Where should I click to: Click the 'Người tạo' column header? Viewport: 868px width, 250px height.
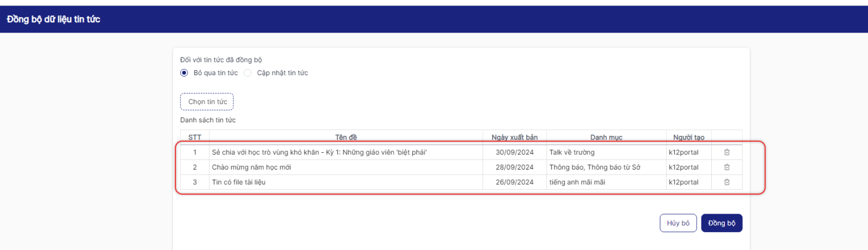688,137
